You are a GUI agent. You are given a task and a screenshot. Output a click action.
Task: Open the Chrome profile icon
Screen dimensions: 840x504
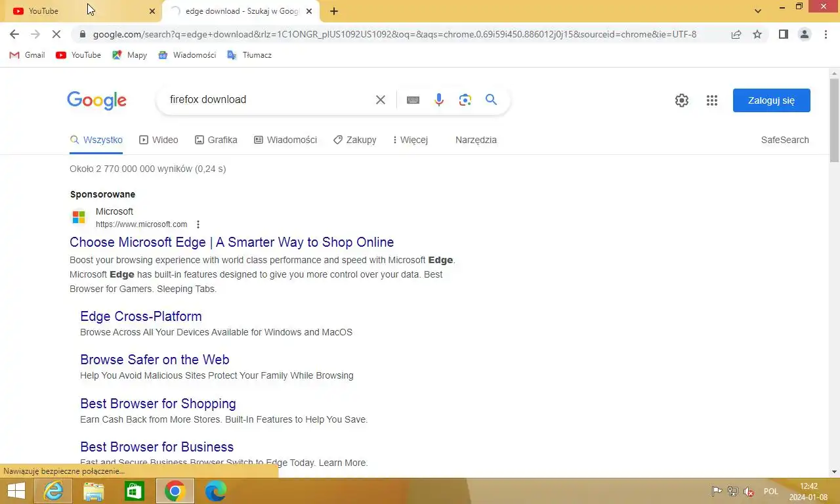805,34
